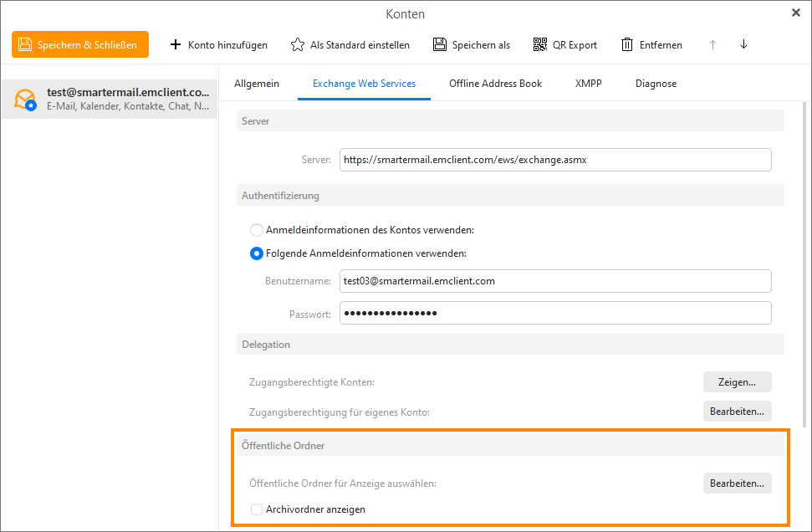Click the Entfernen trash can icon
The height and width of the screenshot is (532, 812).
[627, 45]
